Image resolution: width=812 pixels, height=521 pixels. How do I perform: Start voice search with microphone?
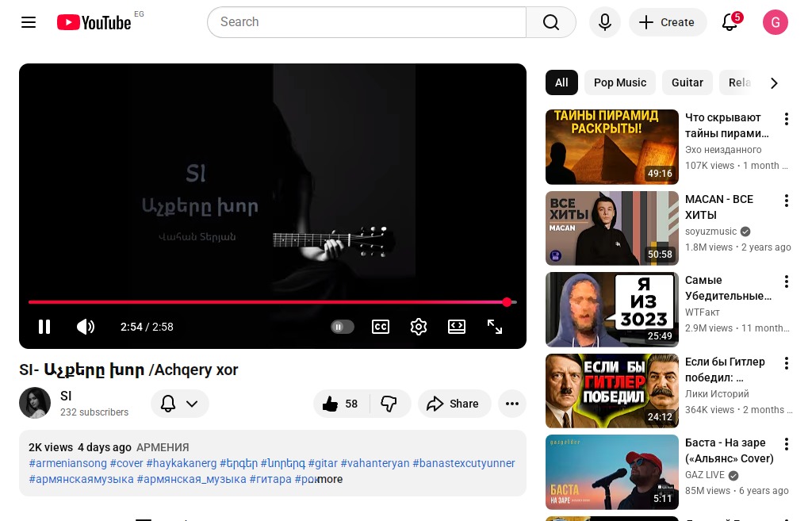point(604,22)
